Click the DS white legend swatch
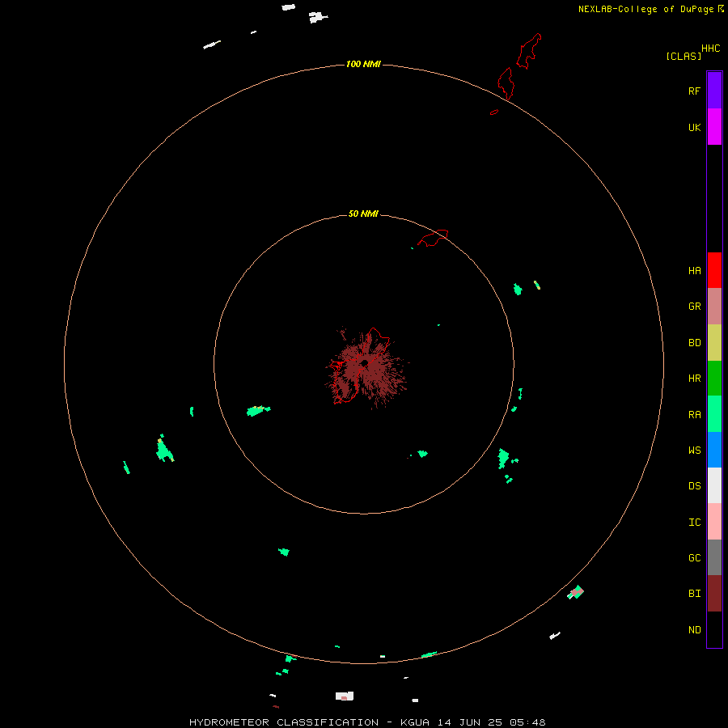 pos(714,485)
